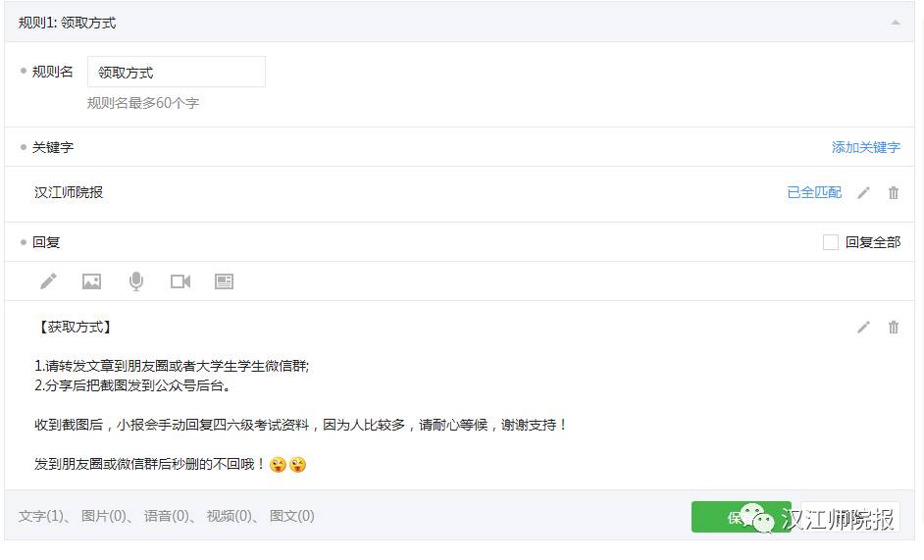Delete the 获取方式 reply message
Image resolution: width=924 pixels, height=560 pixels.
894,328
